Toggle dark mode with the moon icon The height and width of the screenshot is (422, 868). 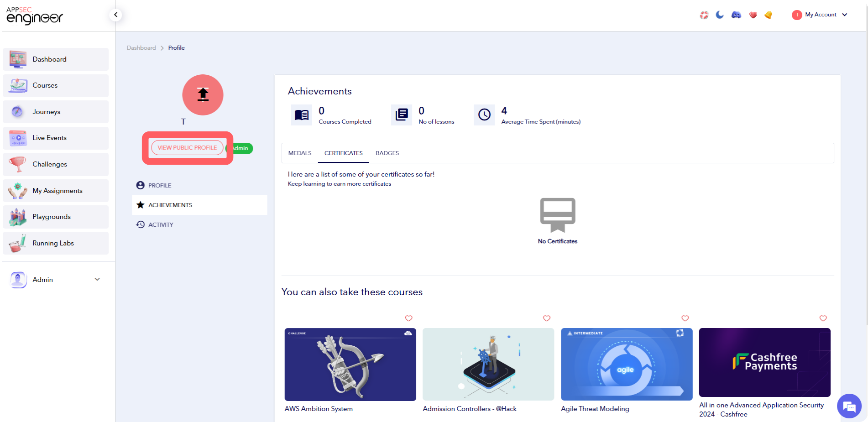(720, 15)
